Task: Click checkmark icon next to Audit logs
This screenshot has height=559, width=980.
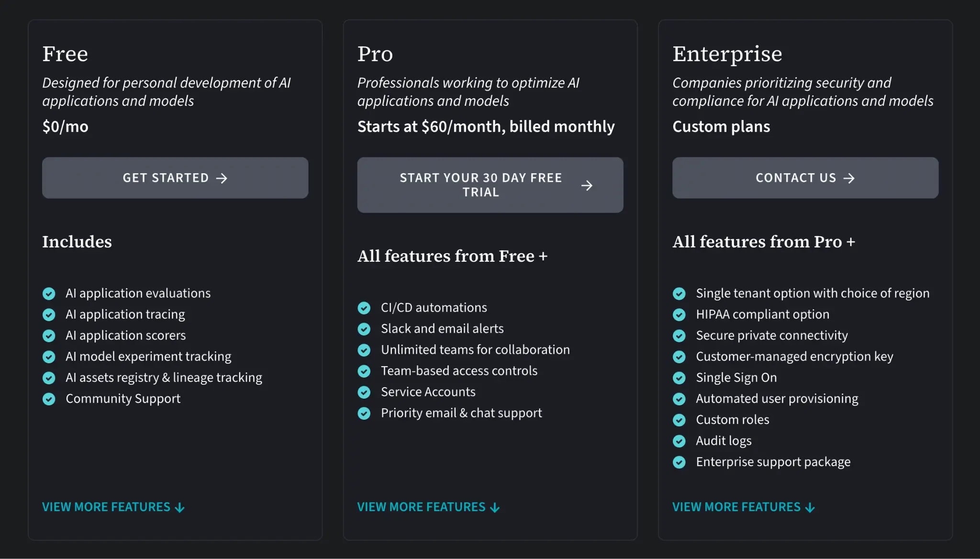Action: tap(679, 441)
